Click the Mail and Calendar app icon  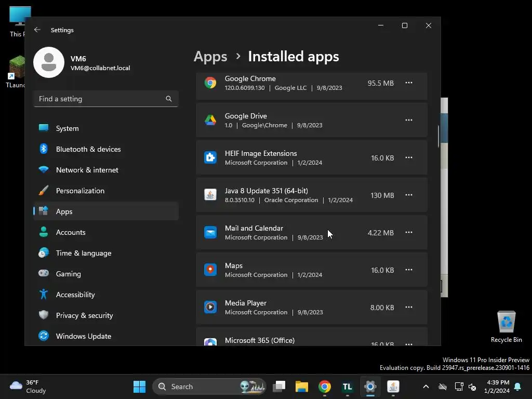point(210,232)
